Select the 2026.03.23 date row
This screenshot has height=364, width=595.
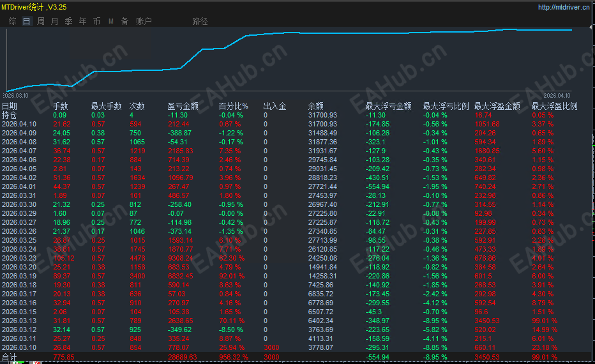19,258
